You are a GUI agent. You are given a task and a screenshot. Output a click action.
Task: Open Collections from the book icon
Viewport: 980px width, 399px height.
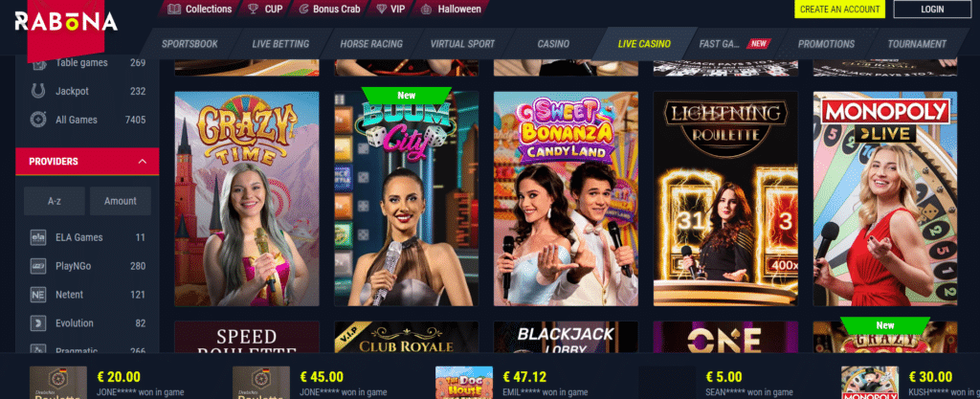(x=175, y=9)
